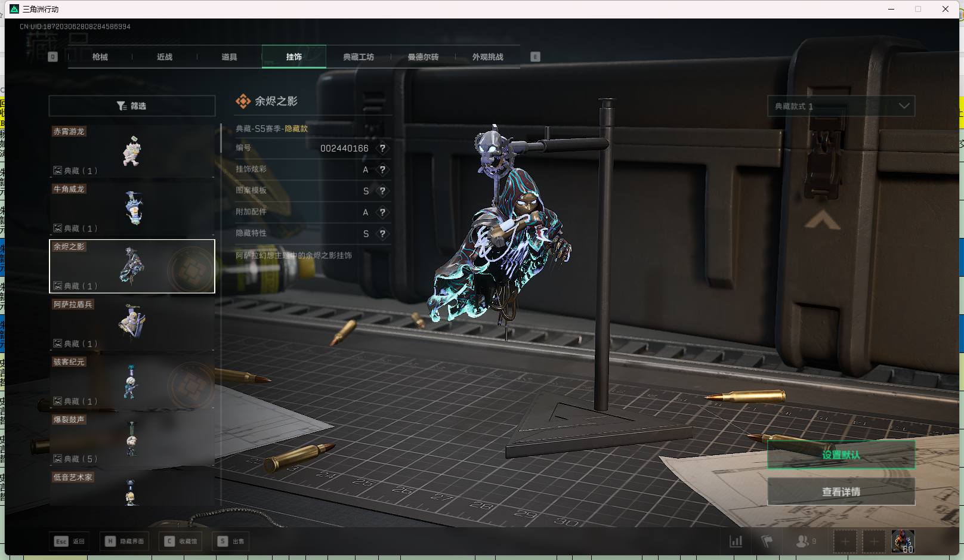
Task: Click the player avatar portrait
Action: [903, 542]
